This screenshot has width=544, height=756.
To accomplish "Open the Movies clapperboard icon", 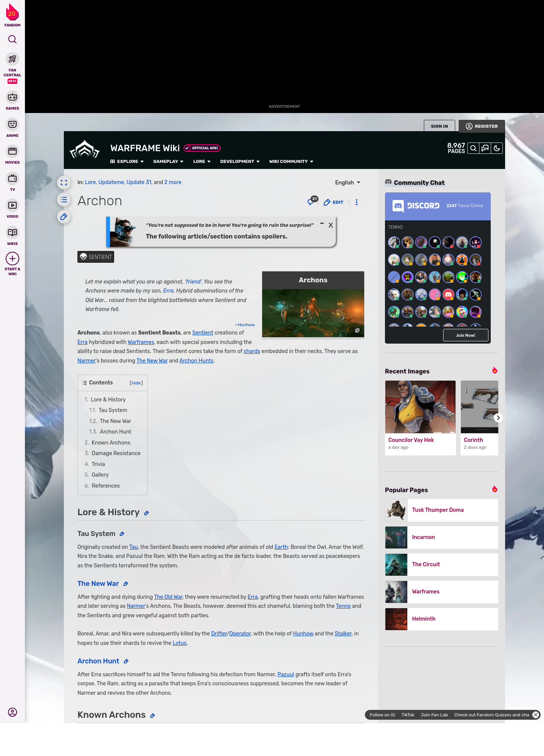I will [x=12, y=151].
